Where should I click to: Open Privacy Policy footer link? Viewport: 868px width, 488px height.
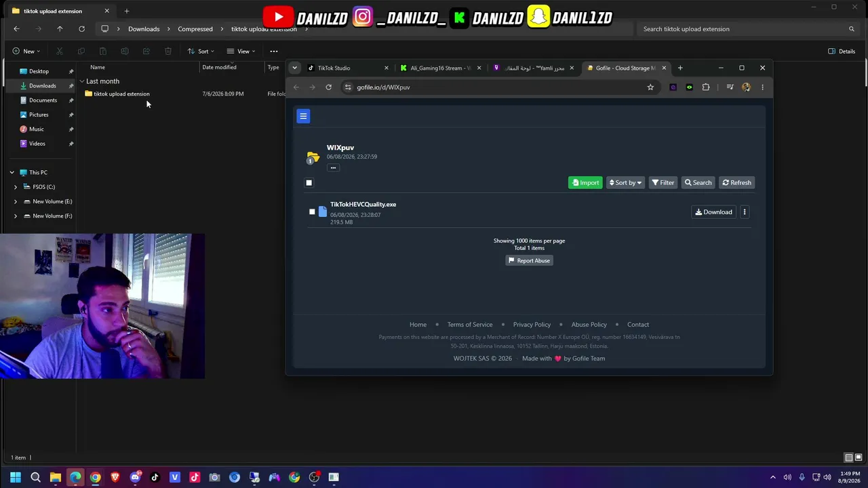coord(532,325)
